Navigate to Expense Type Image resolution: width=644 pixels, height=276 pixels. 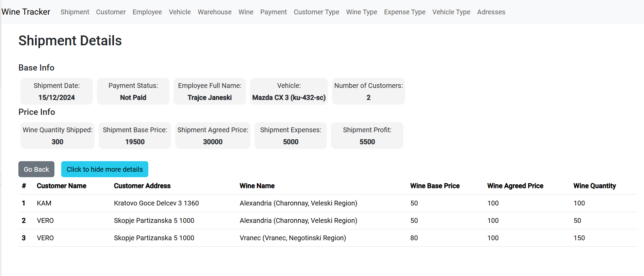(404, 12)
